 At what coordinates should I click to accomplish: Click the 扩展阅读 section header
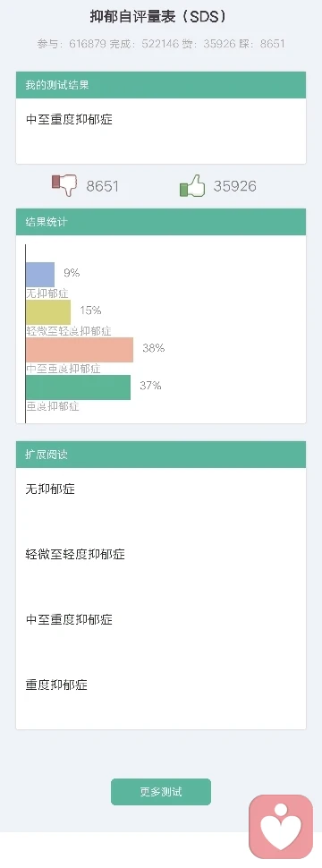[161, 455]
